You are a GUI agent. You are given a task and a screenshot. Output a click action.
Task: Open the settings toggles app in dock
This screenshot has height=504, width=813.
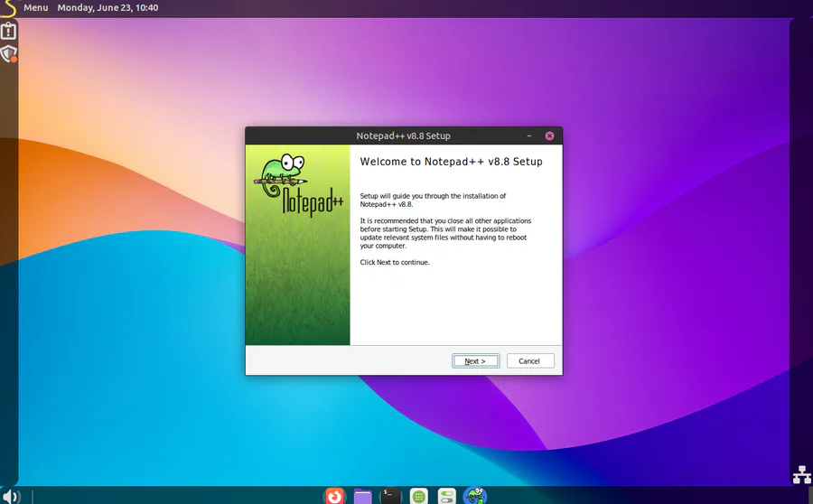[446, 496]
